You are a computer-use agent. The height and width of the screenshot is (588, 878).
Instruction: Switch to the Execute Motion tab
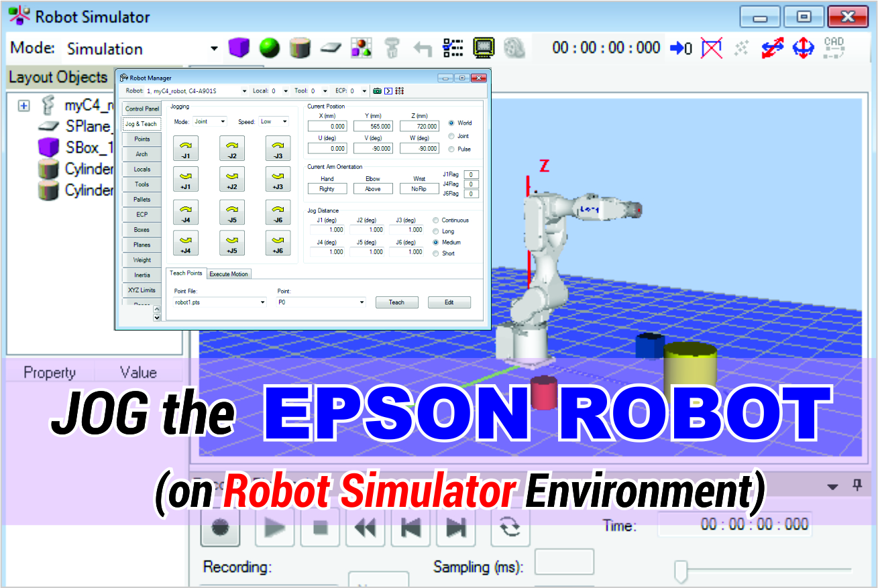pos(228,274)
